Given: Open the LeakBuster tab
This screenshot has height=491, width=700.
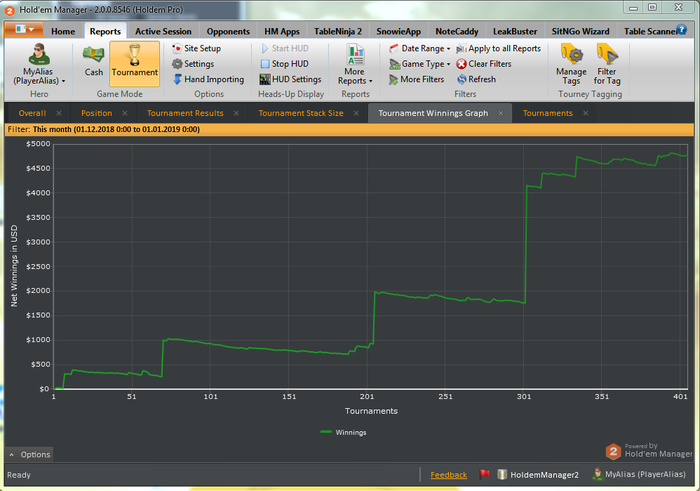Looking at the screenshot, I should [x=515, y=31].
